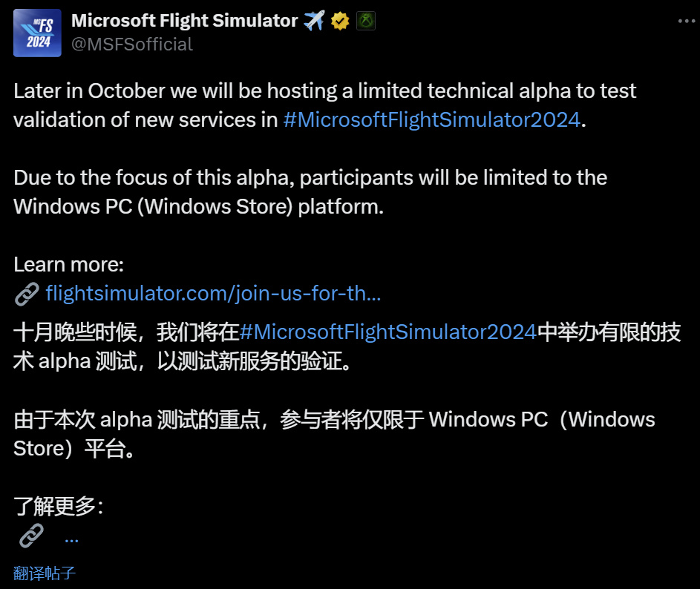The height and width of the screenshot is (589, 700).
Task: Open the three-dot more options menu
Action: point(686,21)
